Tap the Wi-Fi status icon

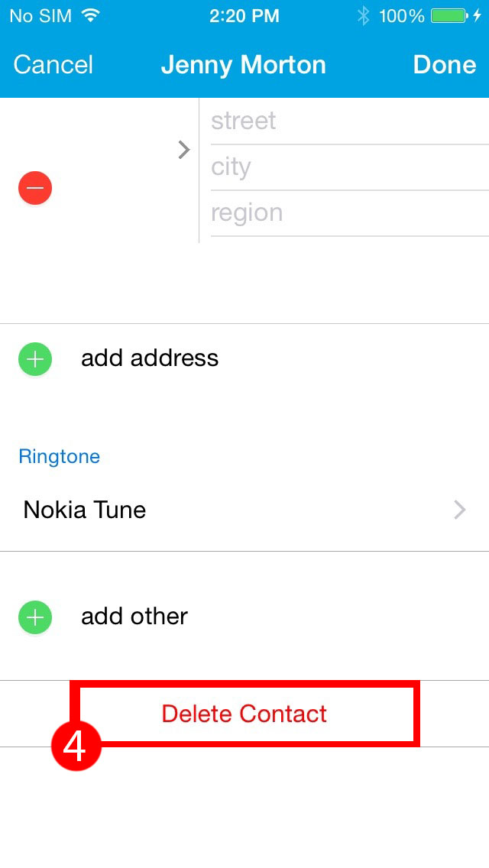coord(90,15)
